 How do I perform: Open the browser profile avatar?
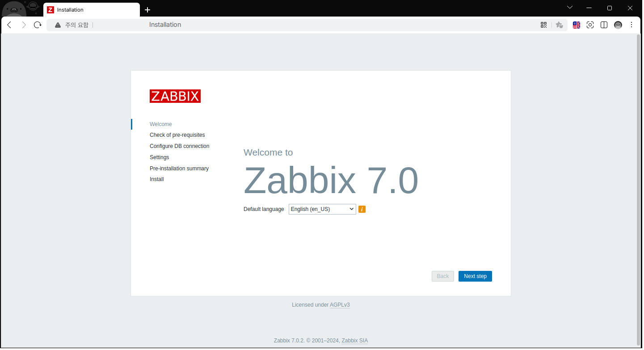tap(618, 25)
